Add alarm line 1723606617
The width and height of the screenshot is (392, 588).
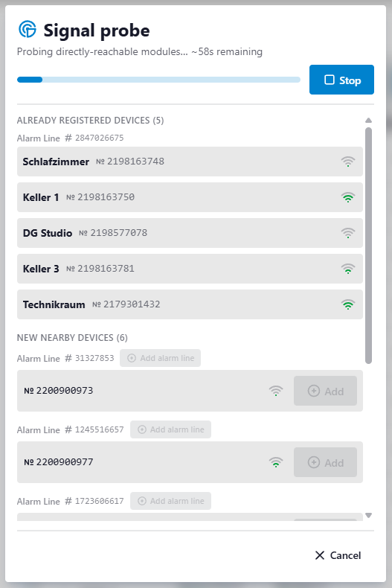coord(170,501)
